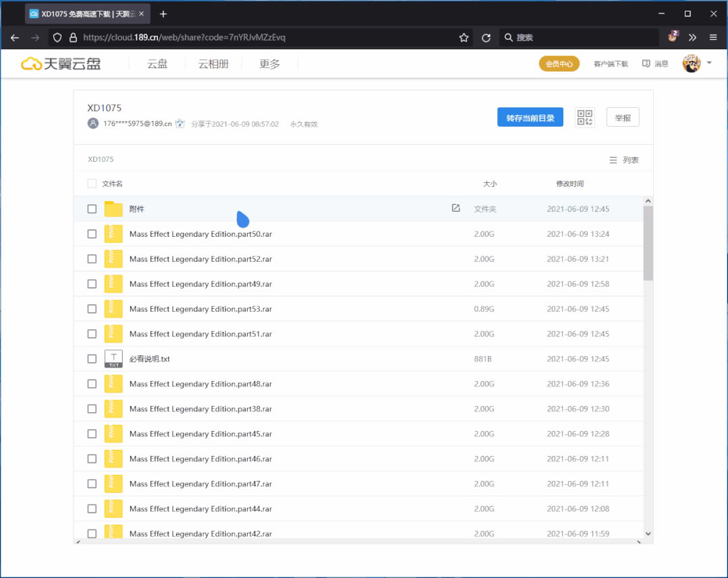Sort by the 修改时间 column header
Image resolution: width=728 pixels, height=578 pixels.
pos(570,183)
